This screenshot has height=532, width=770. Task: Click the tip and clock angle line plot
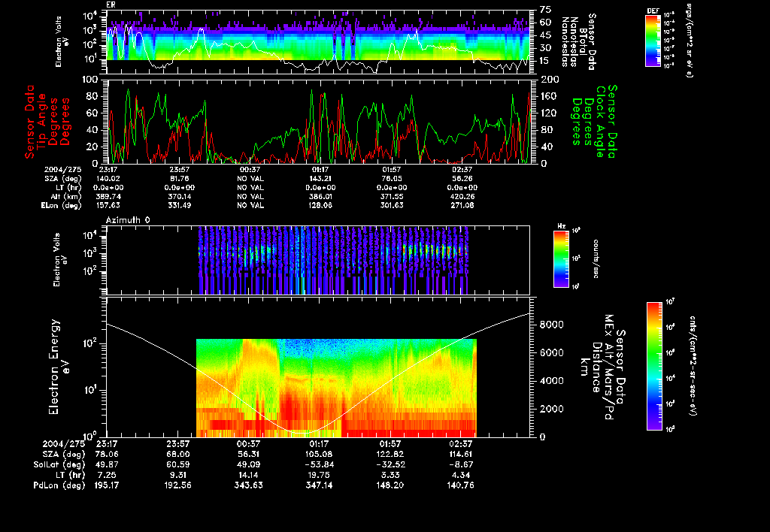click(x=319, y=121)
